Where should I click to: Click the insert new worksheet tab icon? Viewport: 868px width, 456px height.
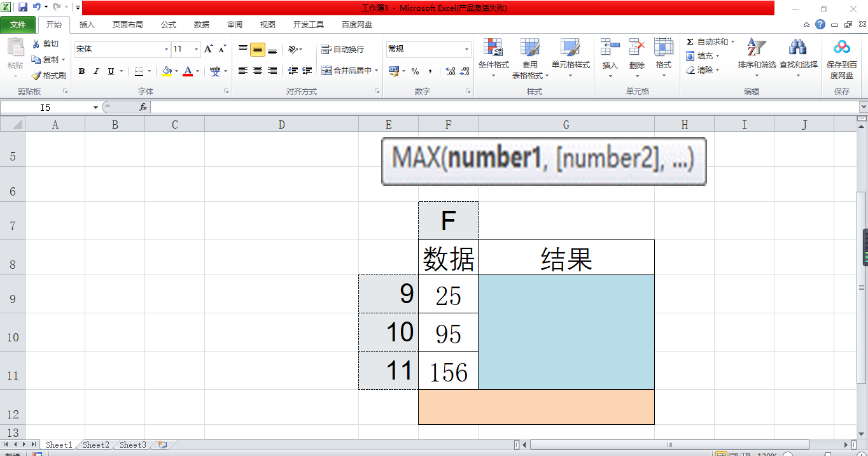pos(162,445)
